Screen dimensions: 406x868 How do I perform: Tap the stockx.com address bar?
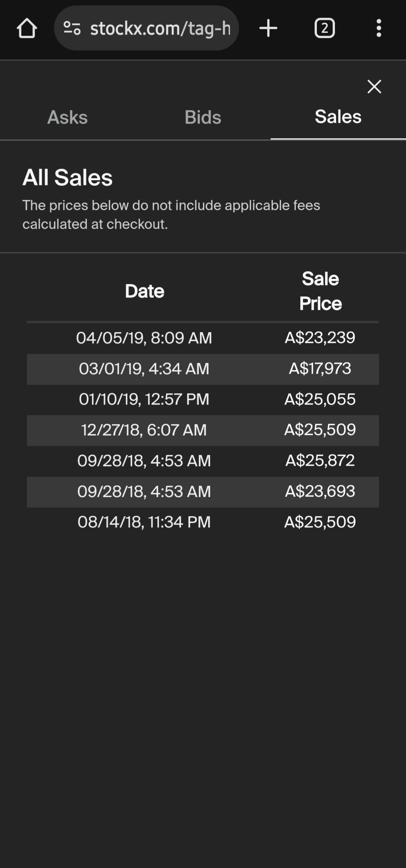point(160,28)
